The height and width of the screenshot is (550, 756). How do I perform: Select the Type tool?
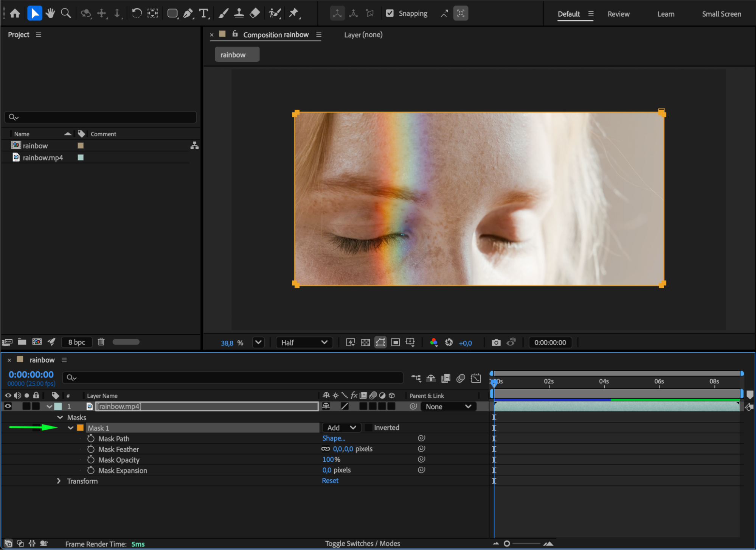tap(203, 14)
